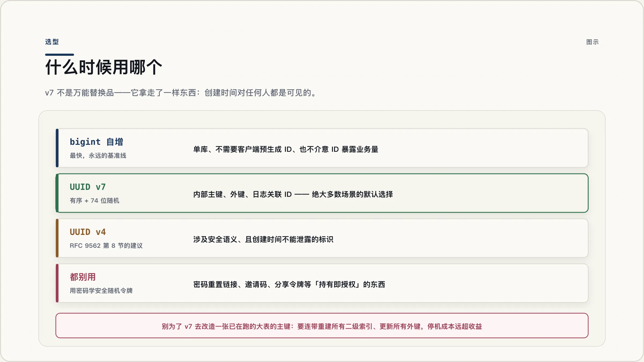This screenshot has width=644, height=362.
Task: Click the description 涉及安全语义、且创建时间不能泄露的标识
Action: pos(263,239)
